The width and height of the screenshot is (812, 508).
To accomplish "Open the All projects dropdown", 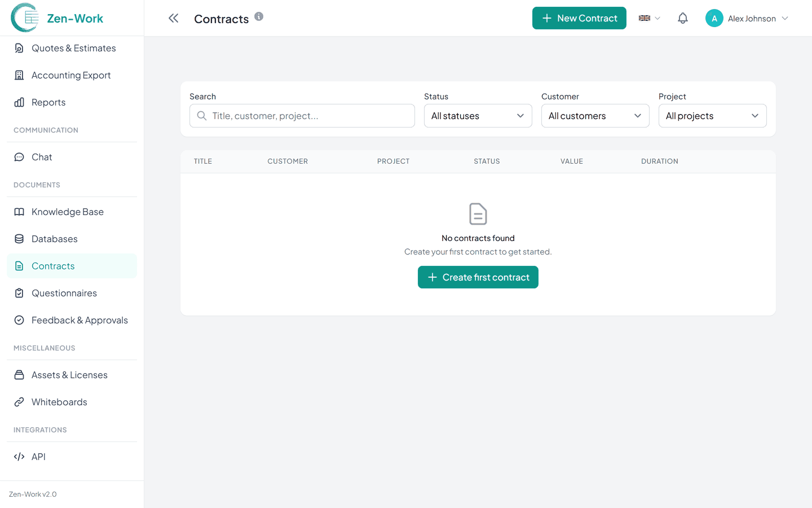I will pyautogui.click(x=712, y=116).
